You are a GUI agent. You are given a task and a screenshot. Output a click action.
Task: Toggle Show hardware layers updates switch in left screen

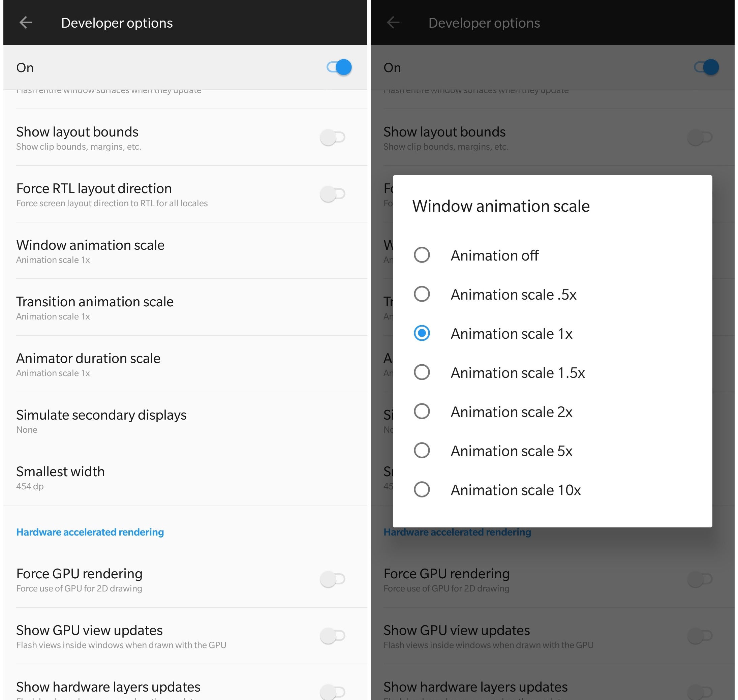(332, 692)
